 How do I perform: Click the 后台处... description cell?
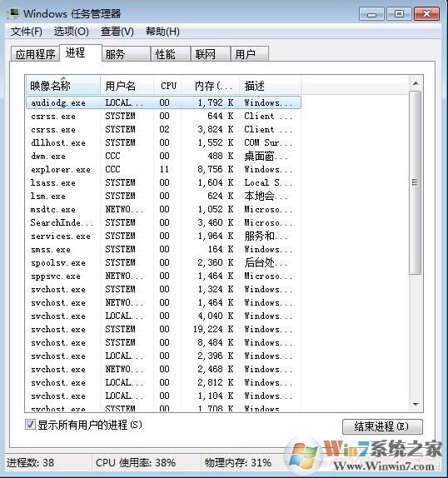tap(265, 262)
